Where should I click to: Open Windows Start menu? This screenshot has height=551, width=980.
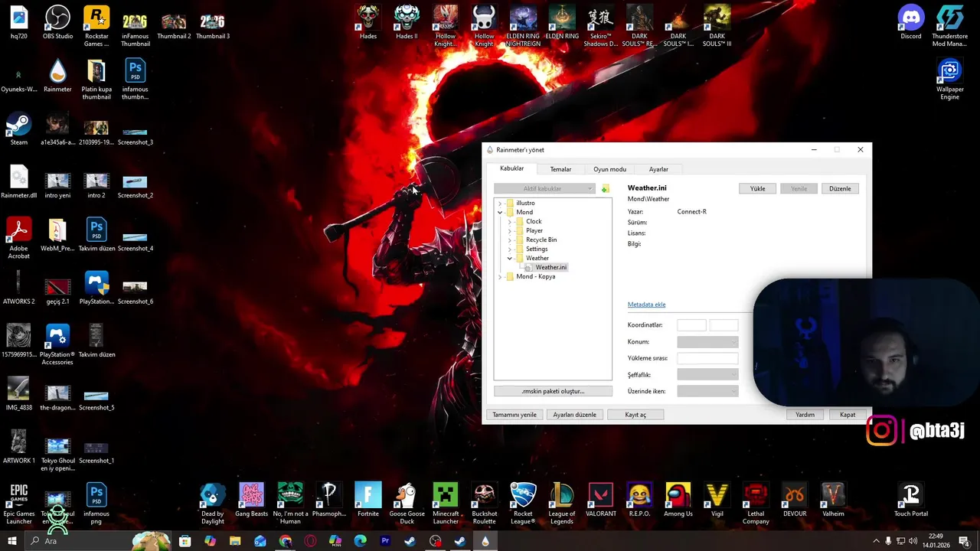tap(12, 541)
